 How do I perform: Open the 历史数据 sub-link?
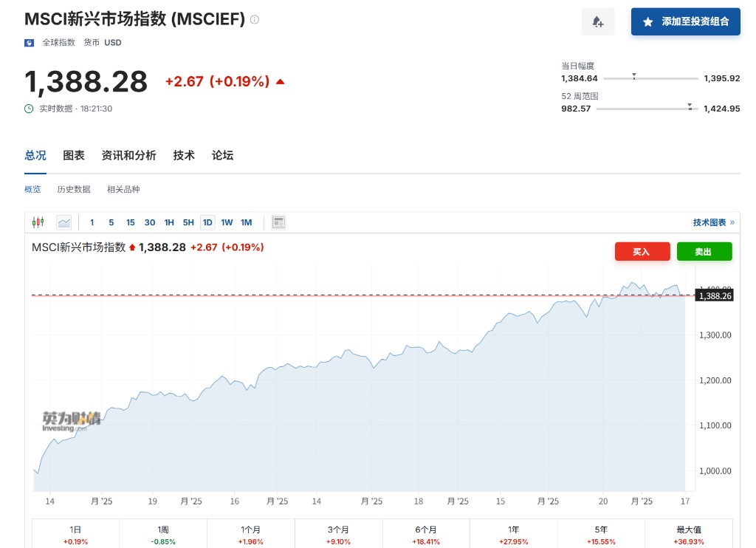point(74,190)
